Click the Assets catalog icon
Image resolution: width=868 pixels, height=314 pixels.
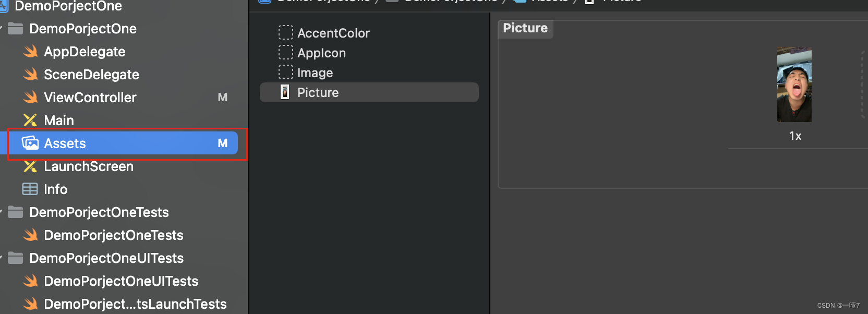(x=30, y=143)
